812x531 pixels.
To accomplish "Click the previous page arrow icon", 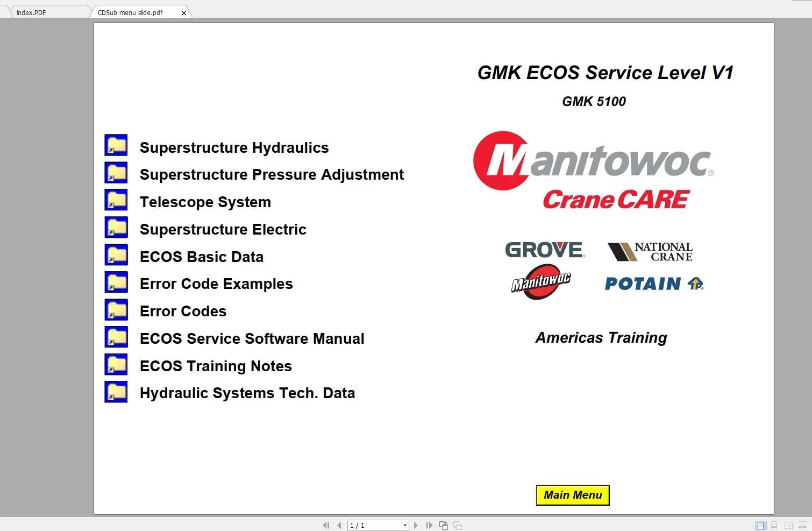I will [x=339, y=525].
